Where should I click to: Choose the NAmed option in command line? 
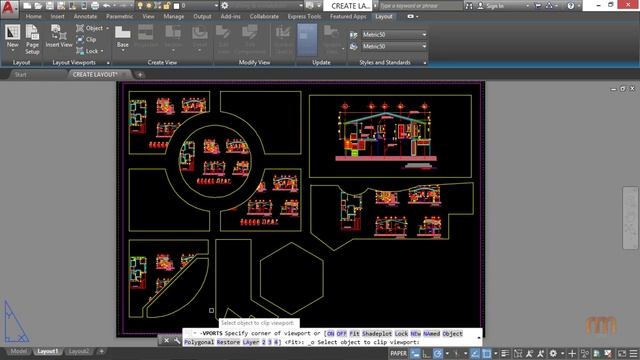tap(431, 333)
